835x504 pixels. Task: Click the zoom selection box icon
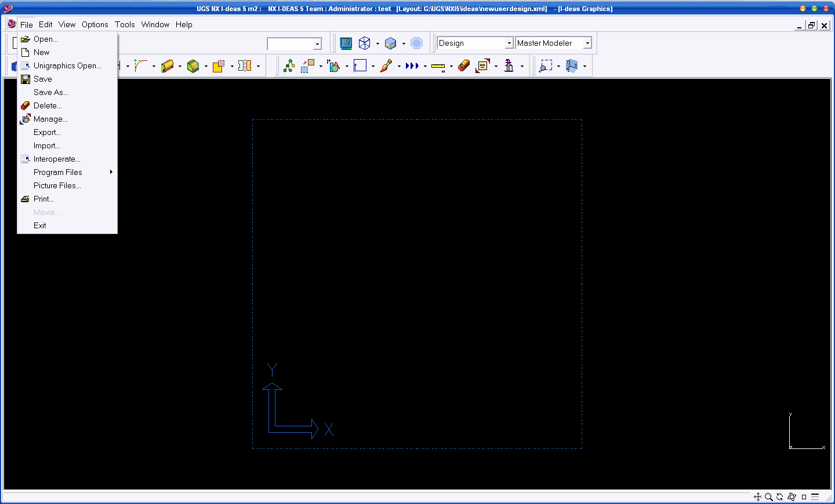click(546, 66)
